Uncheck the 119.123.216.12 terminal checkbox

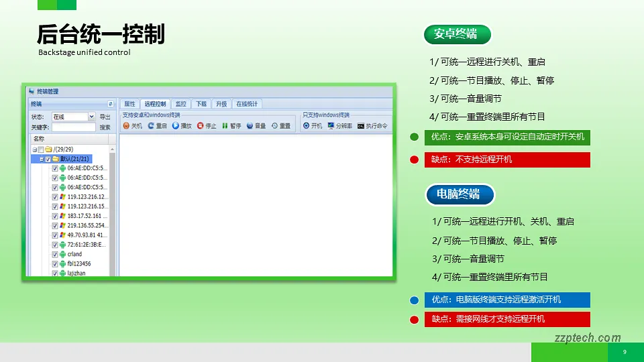click(x=54, y=197)
